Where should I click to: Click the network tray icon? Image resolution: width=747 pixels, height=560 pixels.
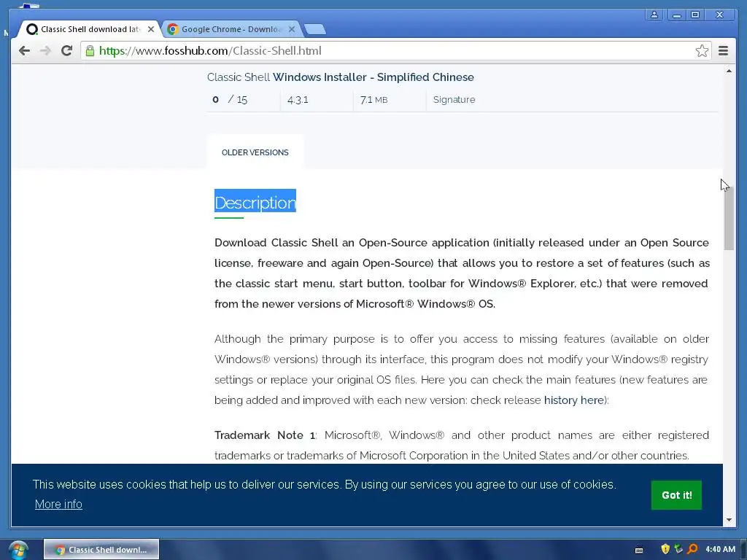[x=678, y=549]
